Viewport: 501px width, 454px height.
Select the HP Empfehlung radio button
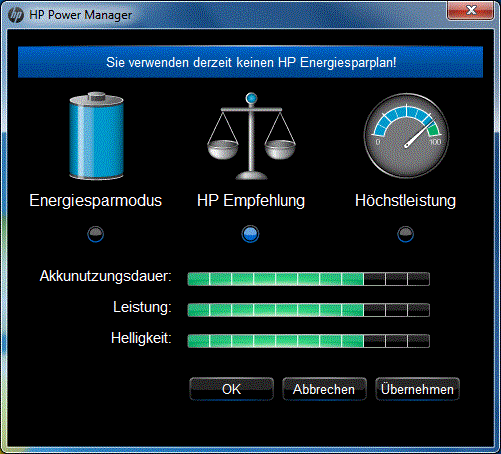click(x=250, y=234)
